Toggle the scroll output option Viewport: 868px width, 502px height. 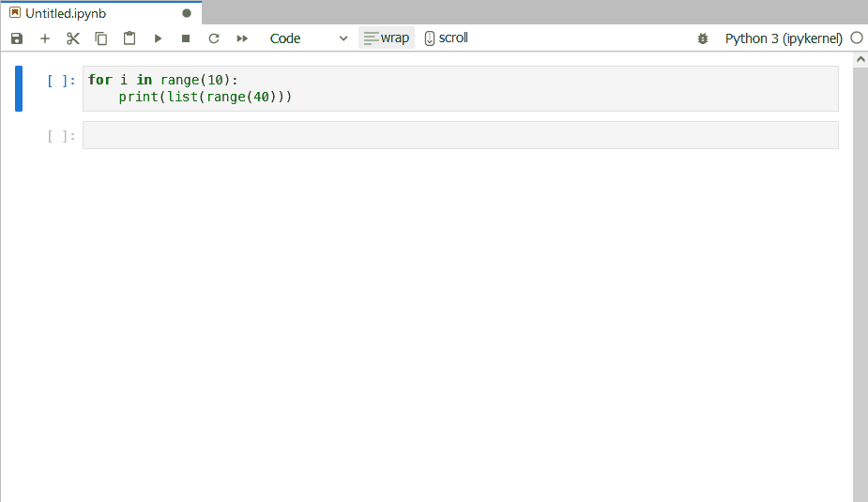446,38
